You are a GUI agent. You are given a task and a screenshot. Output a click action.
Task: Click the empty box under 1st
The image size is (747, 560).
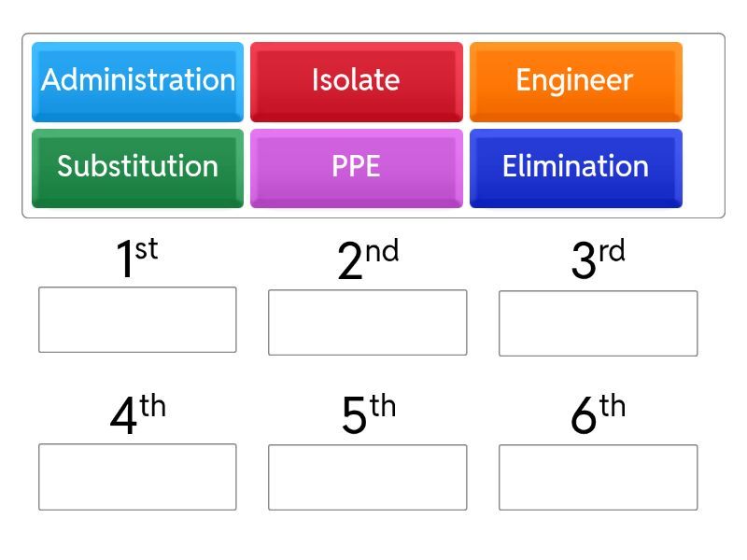pos(137,319)
